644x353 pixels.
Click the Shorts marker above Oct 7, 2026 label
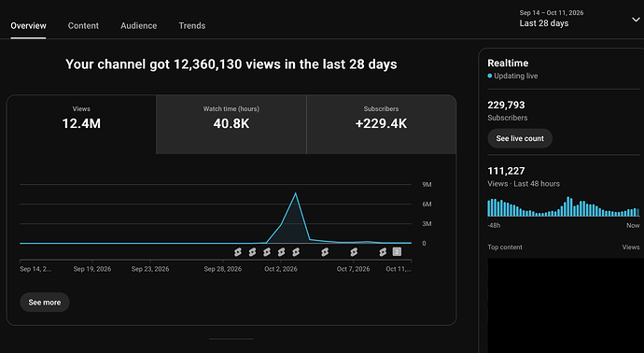tap(354, 252)
